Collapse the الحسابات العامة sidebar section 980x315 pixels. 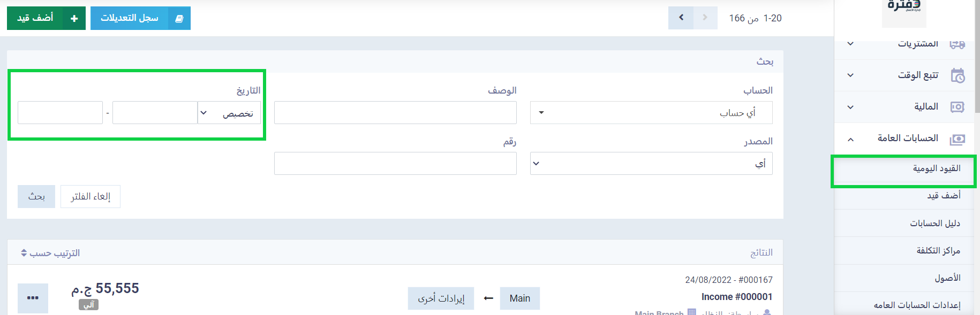coord(850,139)
